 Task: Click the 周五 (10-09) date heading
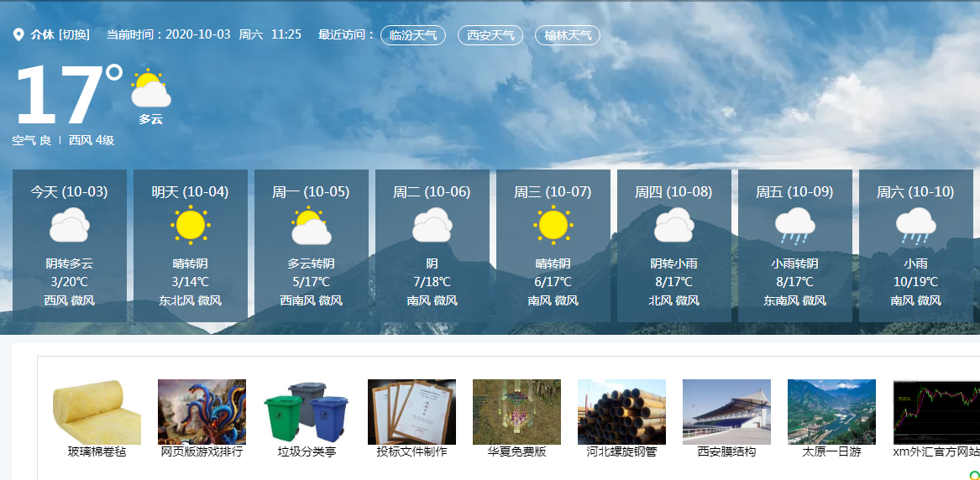click(x=795, y=192)
